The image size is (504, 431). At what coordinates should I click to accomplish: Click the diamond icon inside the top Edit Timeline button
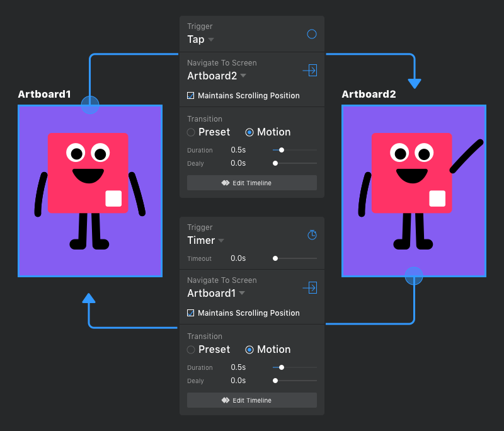click(226, 182)
